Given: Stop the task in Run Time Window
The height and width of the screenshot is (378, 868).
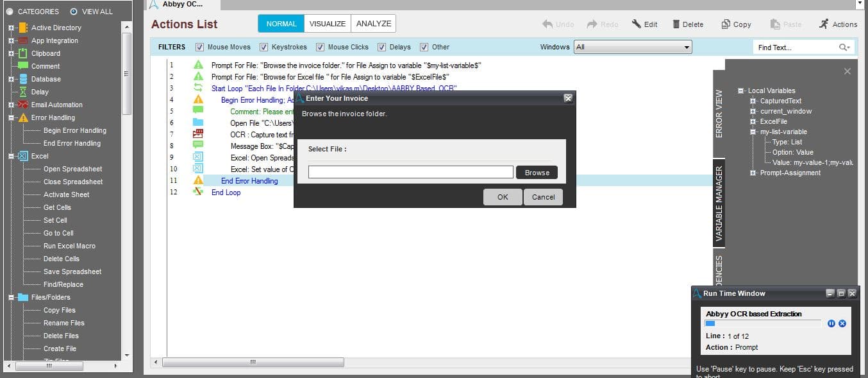Looking at the screenshot, I should (x=842, y=323).
